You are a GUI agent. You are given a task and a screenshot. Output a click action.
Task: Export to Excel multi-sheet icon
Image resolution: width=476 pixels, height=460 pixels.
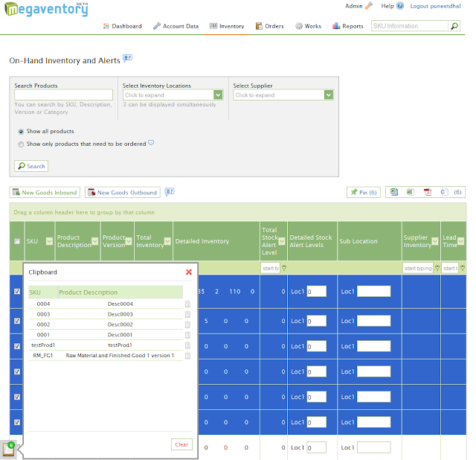point(394,192)
